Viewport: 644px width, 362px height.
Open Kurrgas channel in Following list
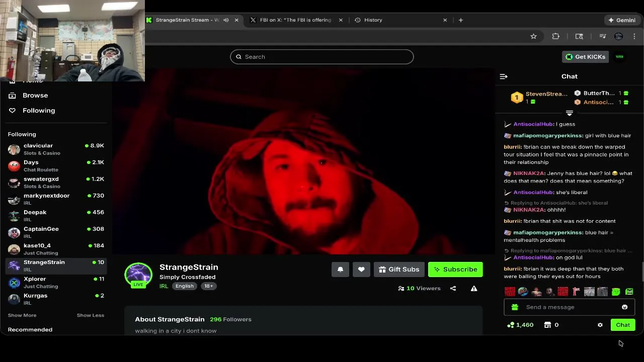coord(56,299)
